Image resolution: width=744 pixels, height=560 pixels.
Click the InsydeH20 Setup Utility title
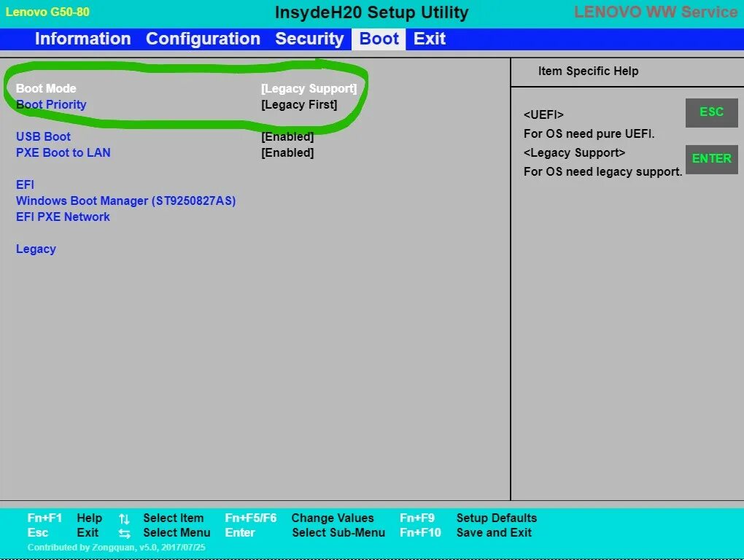tap(371, 12)
